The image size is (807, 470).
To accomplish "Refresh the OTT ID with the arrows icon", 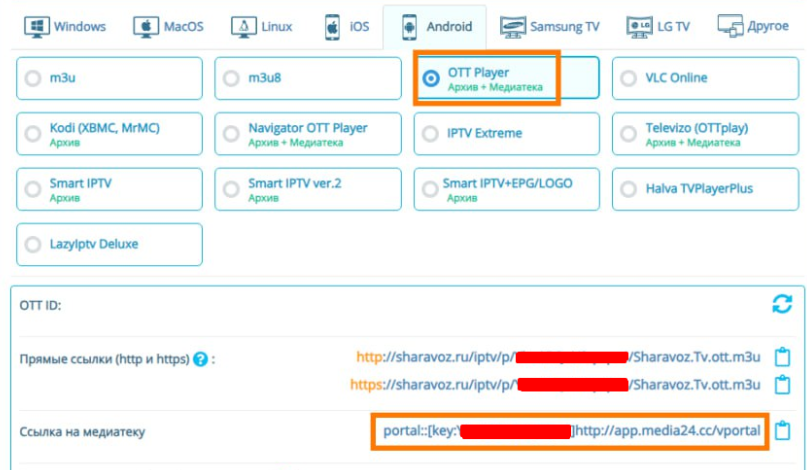I will pos(782,304).
